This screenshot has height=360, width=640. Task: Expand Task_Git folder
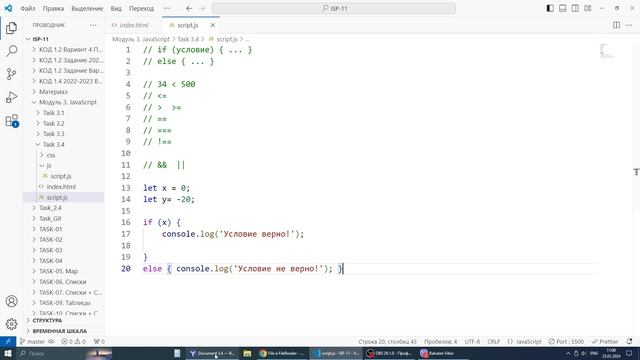[x=64, y=218]
